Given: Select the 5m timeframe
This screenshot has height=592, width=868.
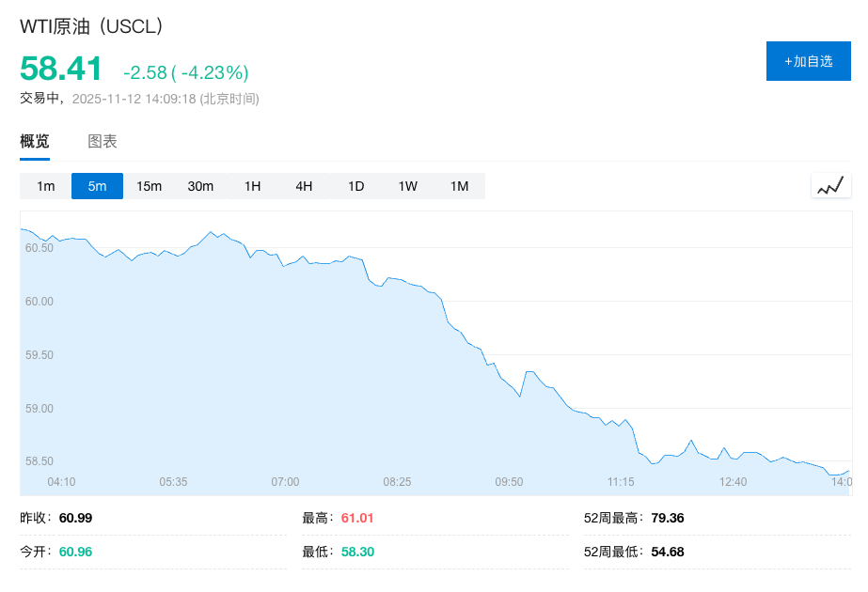Looking at the screenshot, I should click(96, 186).
